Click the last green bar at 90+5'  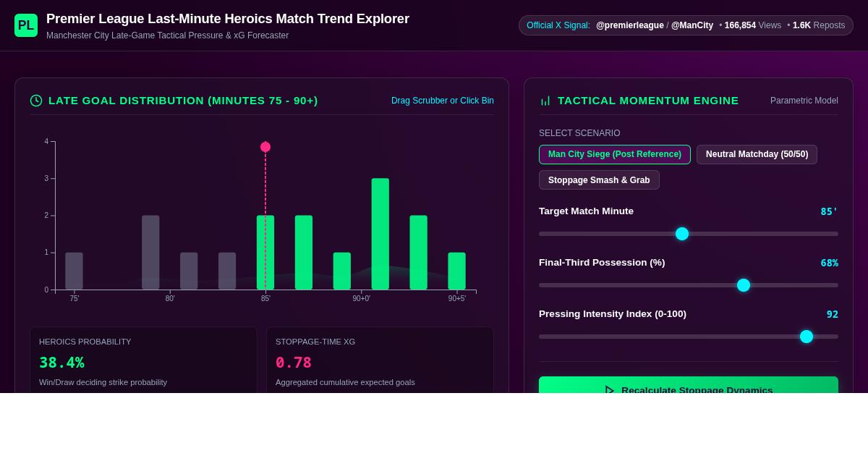pyautogui.click(x=456, y=271)
